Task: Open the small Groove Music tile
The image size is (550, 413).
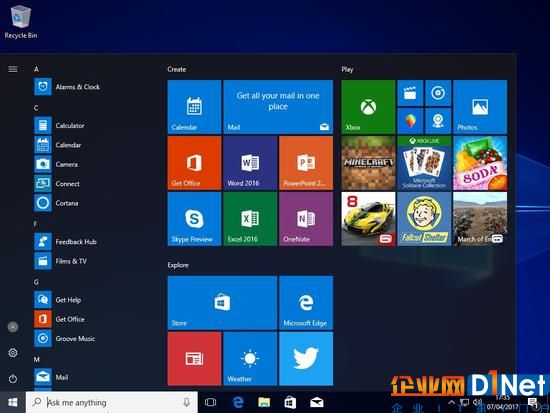Action: pos(438,93)
